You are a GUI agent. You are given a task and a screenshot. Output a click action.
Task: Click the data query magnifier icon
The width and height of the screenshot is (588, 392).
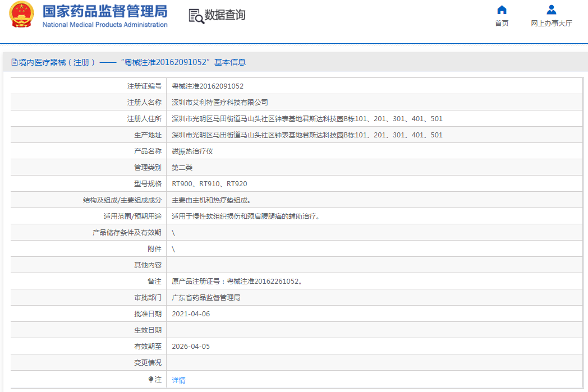196,16
